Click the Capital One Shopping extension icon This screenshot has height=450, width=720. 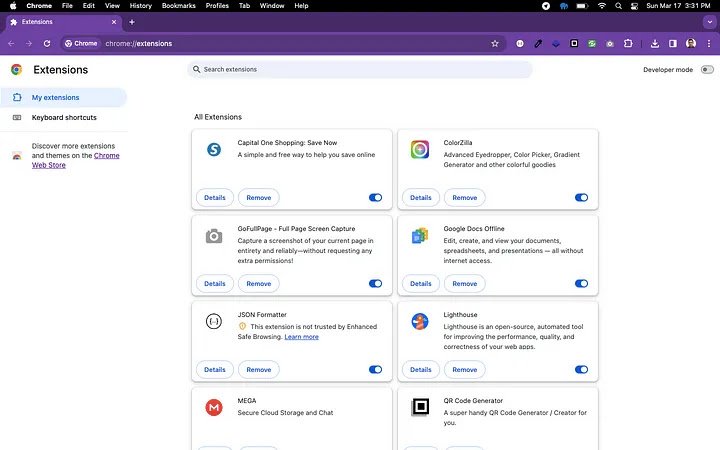point(214,149)
